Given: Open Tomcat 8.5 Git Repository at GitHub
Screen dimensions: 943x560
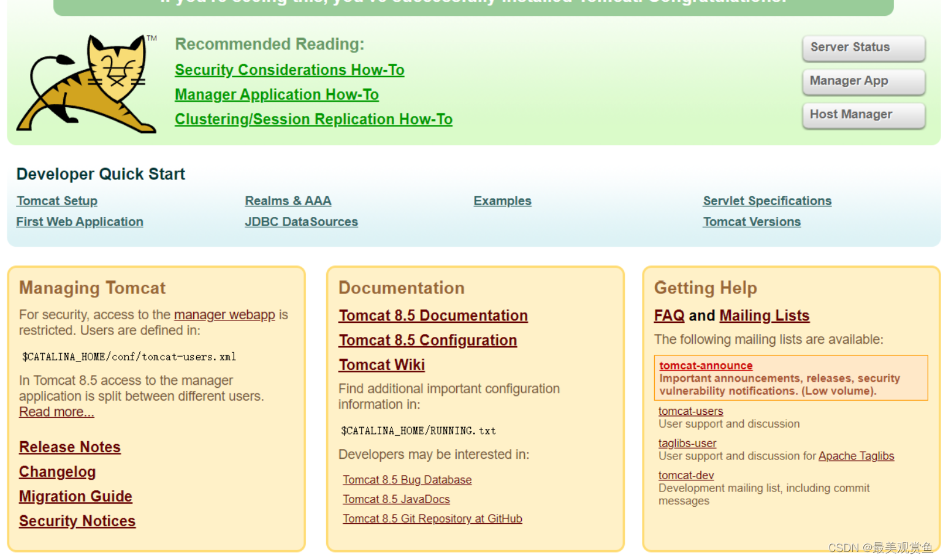Looking at the screenshot, I should tap(432, 519).
